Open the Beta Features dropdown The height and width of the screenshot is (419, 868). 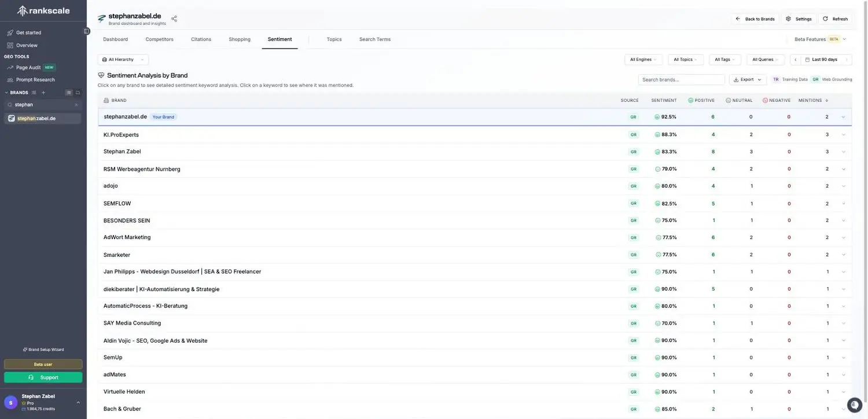820,39
